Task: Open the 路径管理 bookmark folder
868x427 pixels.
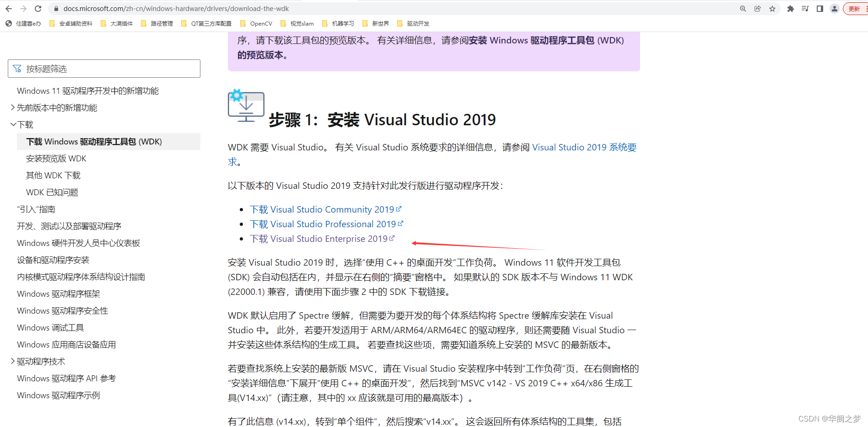Action: coord(157,23)
